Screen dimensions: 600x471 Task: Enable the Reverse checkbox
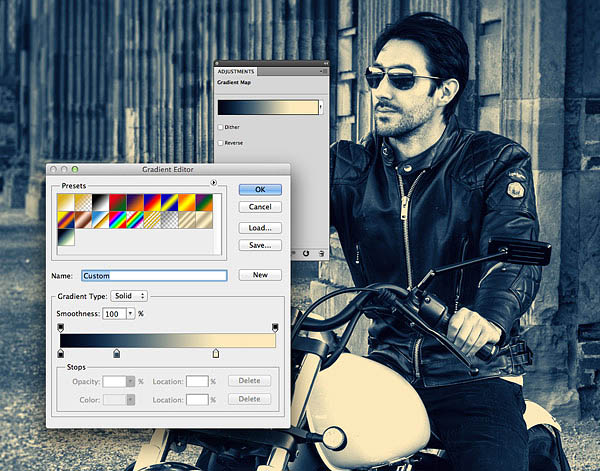tap(220, 143)
